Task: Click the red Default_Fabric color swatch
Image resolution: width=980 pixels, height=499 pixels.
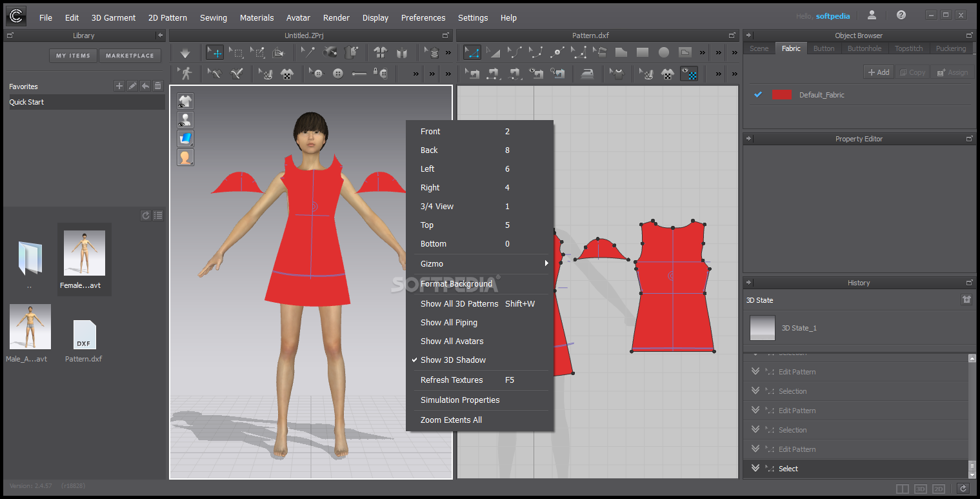Action: (x=782, y=94)
